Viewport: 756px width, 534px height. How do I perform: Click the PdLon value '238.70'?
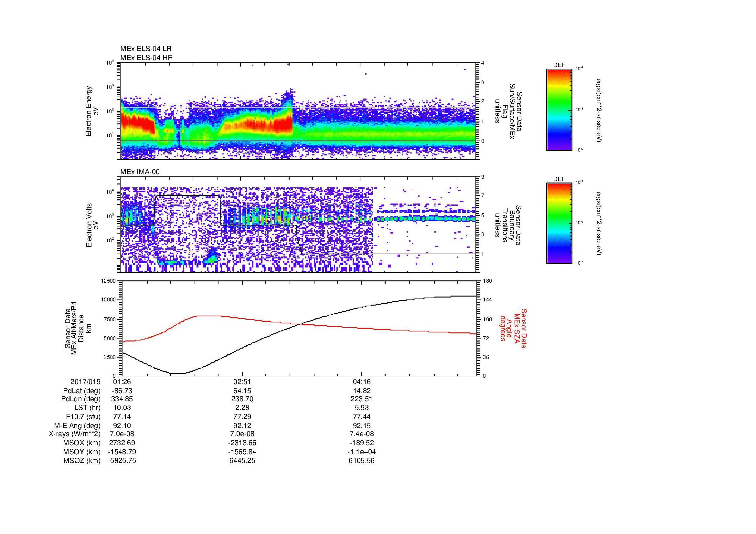(242, 399)
